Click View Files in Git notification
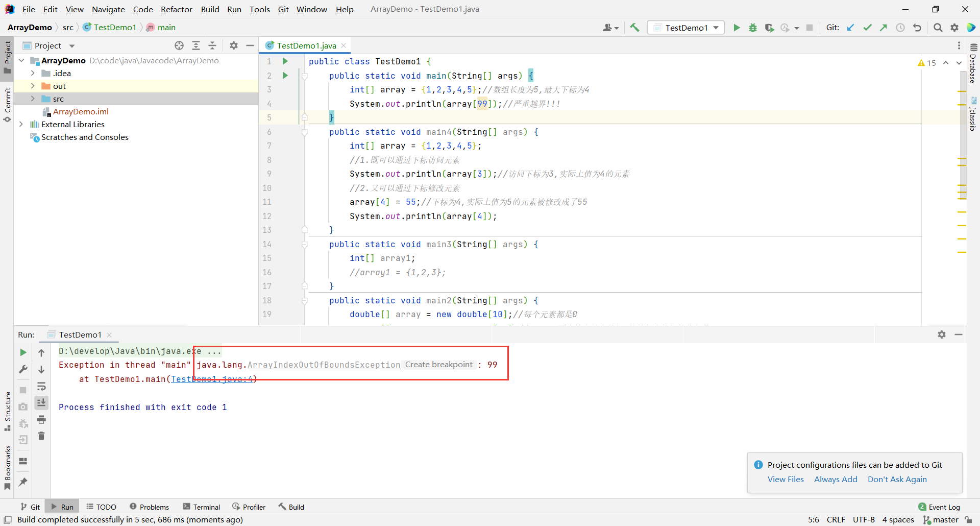The height and width of the screenshot is (526, 980). tap(786, 479)
